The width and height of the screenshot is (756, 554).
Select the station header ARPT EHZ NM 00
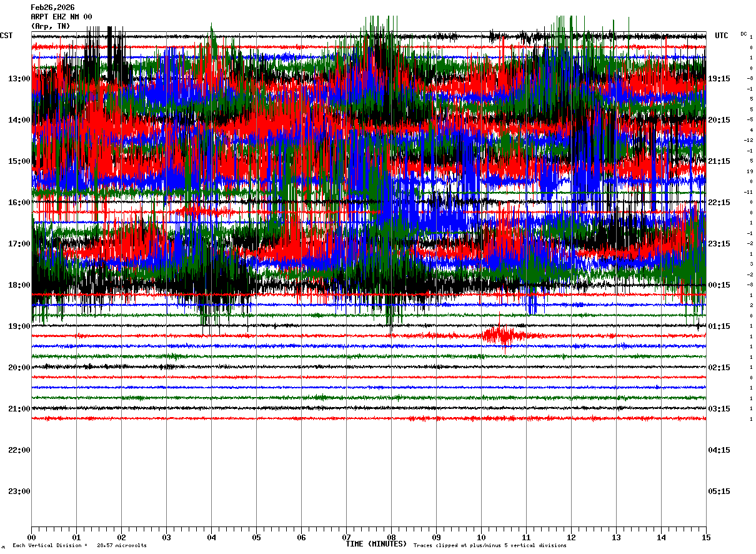click(61, 17)
